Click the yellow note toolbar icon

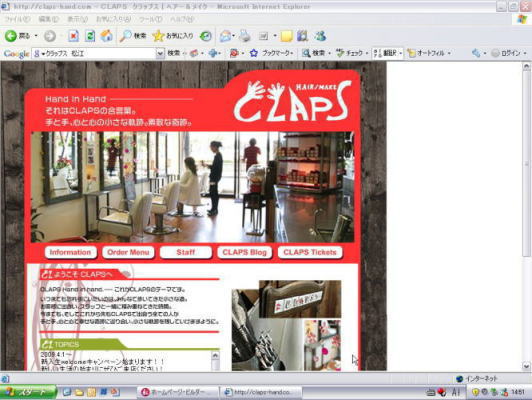coord(286,36)
